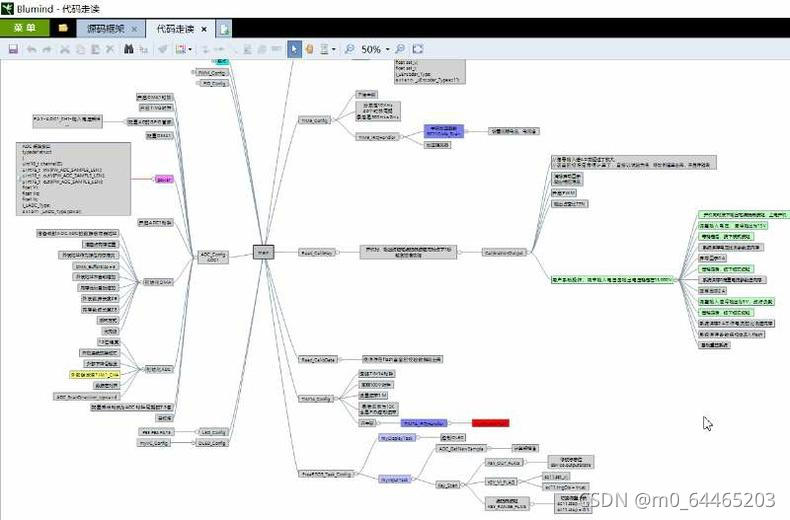Screen dimensions: 790x520
Task: Close the 源码框架 tab
Action: 134,29
